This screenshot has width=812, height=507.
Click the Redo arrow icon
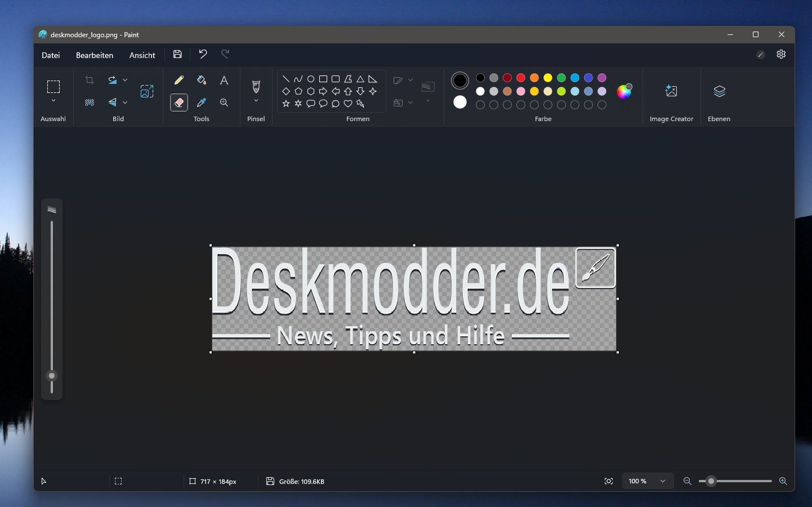coord(225,54)
